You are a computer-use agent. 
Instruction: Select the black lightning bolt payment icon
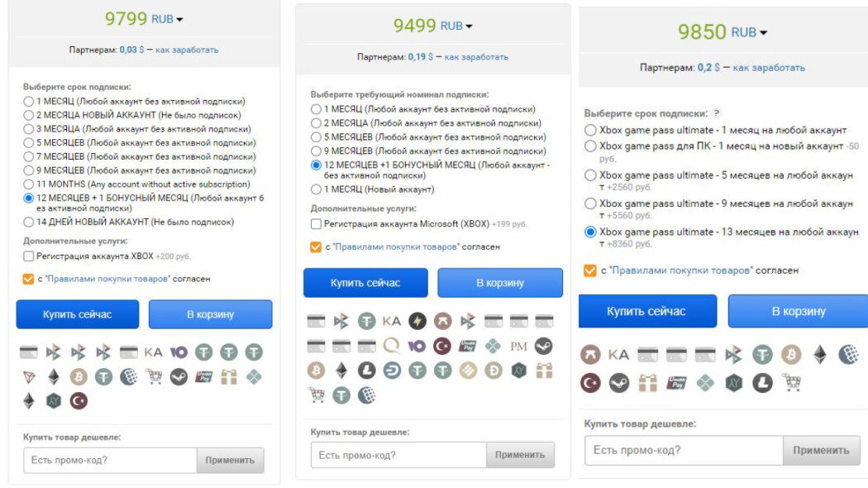pyautogui.click(x=417, y=321)
